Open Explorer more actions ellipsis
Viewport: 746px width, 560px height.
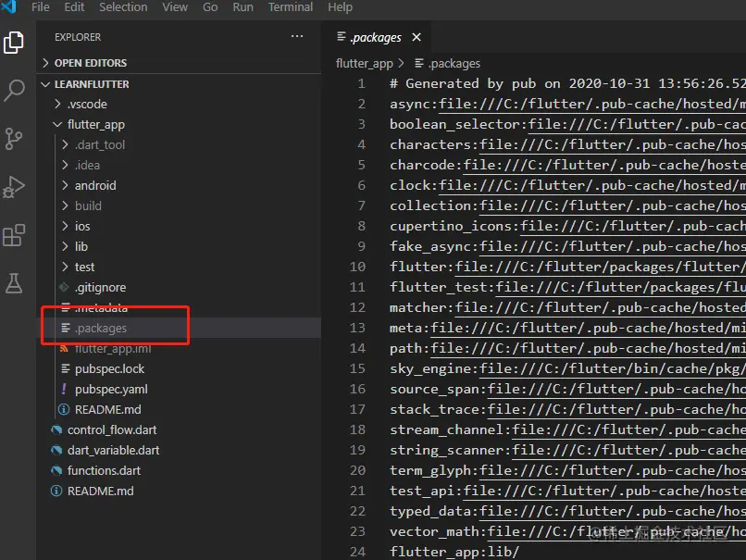(x=297, y=36)
